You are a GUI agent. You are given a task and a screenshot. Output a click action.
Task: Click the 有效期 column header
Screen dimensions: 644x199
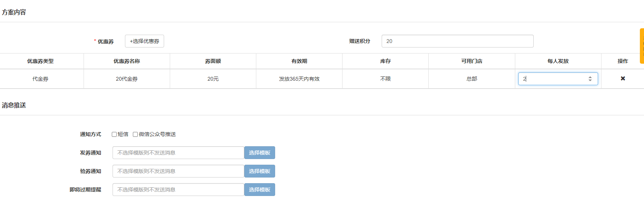pyautogui.click(x=299, y=61)
